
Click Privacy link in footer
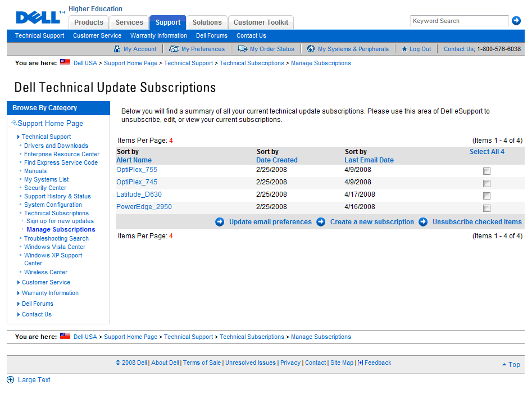290,363
